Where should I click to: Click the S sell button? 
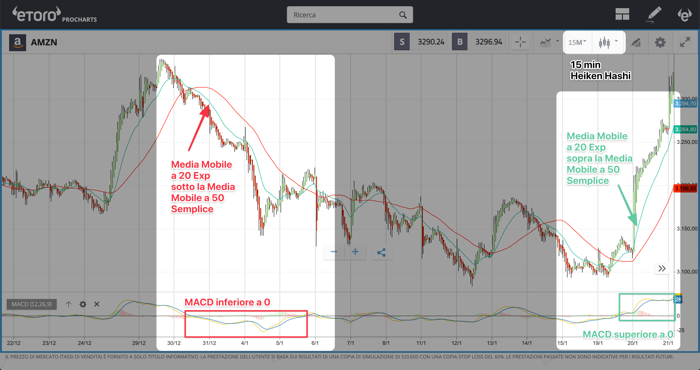tap(402, 42)
